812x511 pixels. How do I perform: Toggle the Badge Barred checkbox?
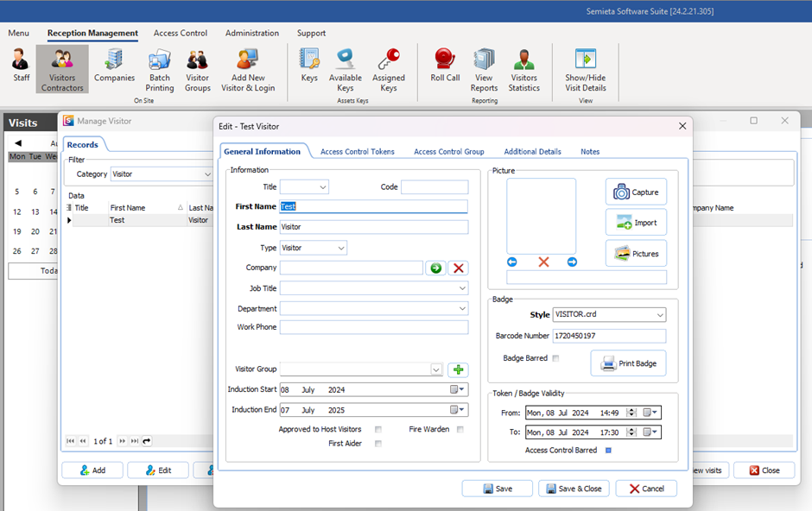pyautogui.click(x=555, y=357)
